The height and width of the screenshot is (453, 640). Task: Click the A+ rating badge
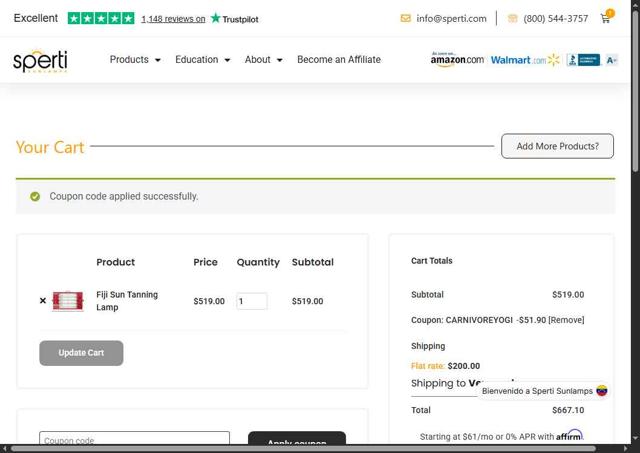click(611, 60)
